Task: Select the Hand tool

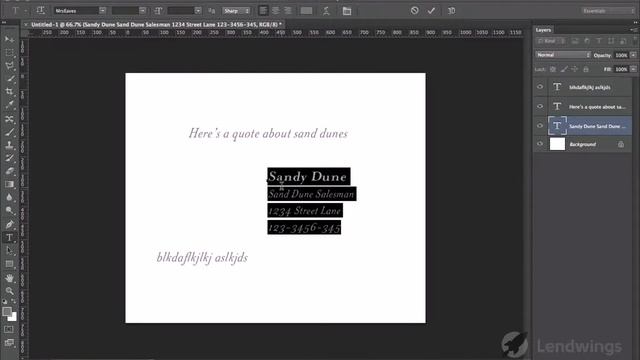Action: tap(9, 278)
